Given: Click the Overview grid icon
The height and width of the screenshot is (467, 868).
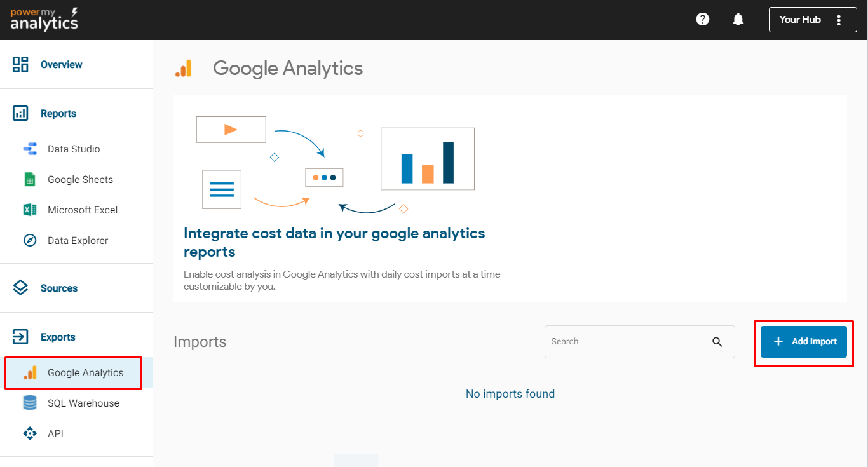Looking at the screenshot, I should coord(20,64).
